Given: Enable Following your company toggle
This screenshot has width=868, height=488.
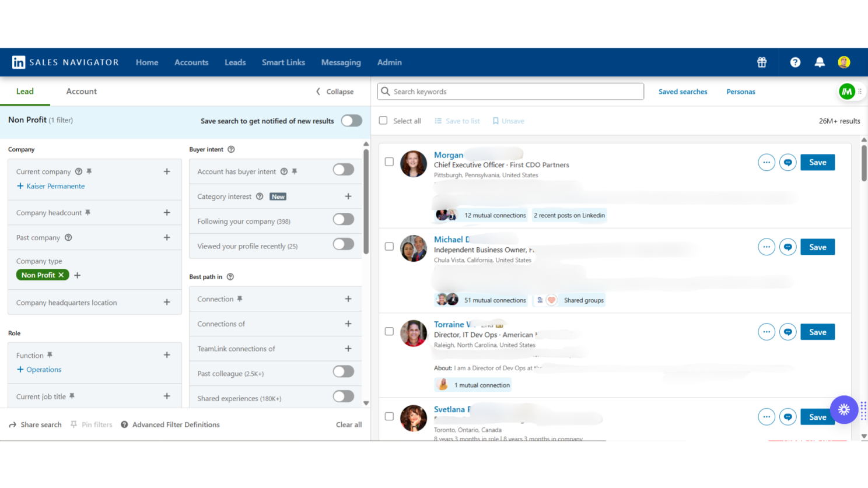Looking at the screenshot, I should tap(344, 219).
